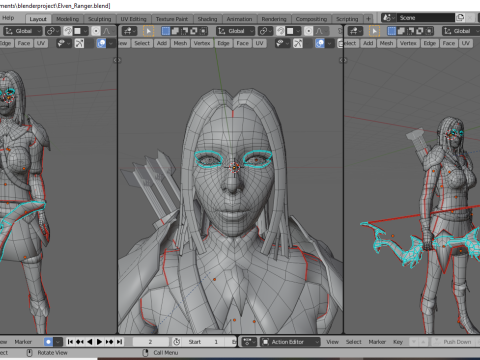The image size is (480, 360).
Task: Click the Start frame field
Action: (x=204, y=342)
